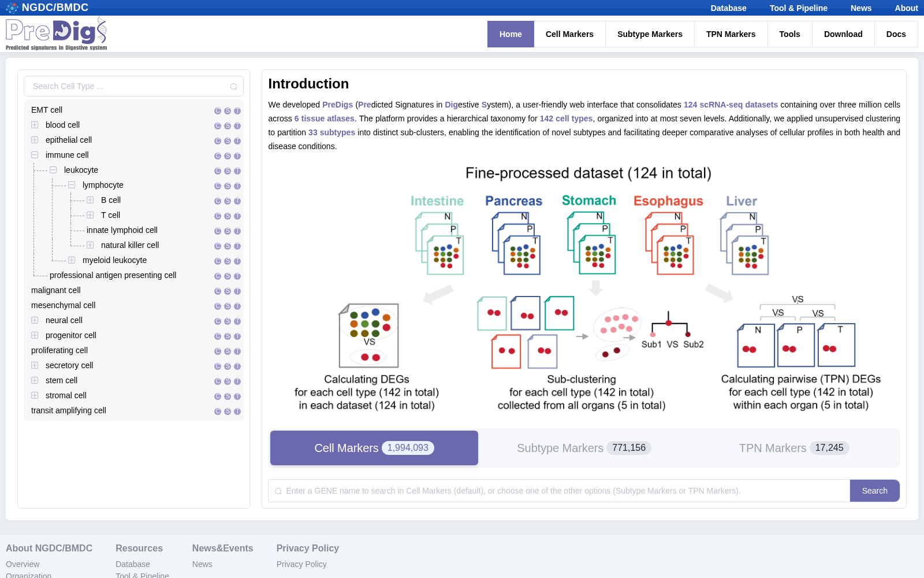
Task: Click the T icon for lymphocyte
Action: tap(237, 186)
